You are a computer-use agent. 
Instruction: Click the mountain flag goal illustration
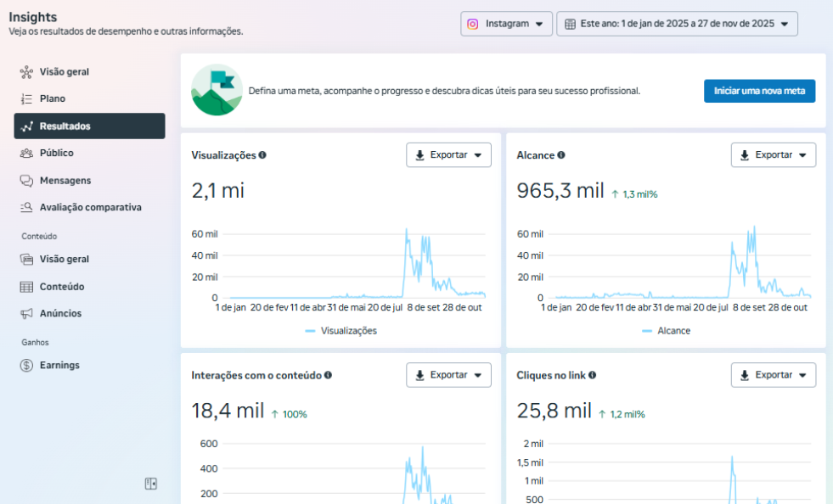point(217,90)
